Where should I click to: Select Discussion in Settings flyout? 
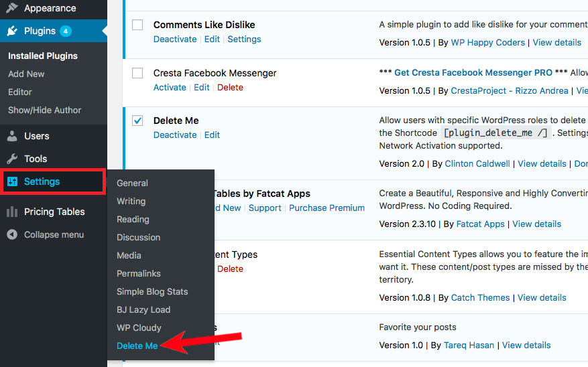click(x=138, y=238)
